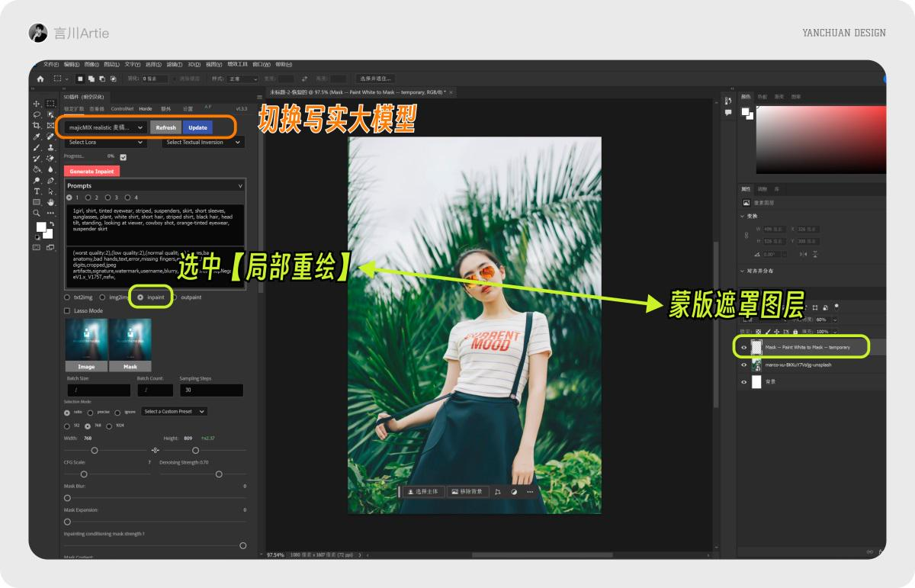The image size is (915, 588).
Task: Select the Clone Stamp tool
Action: 50,149
